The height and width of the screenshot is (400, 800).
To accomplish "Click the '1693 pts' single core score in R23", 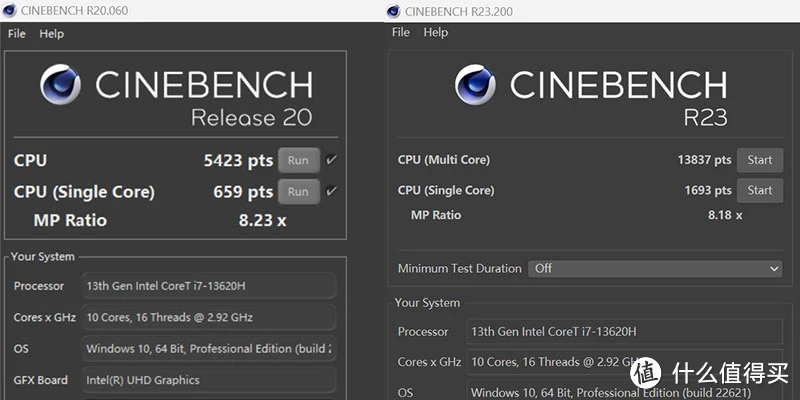I will point(708,190).
